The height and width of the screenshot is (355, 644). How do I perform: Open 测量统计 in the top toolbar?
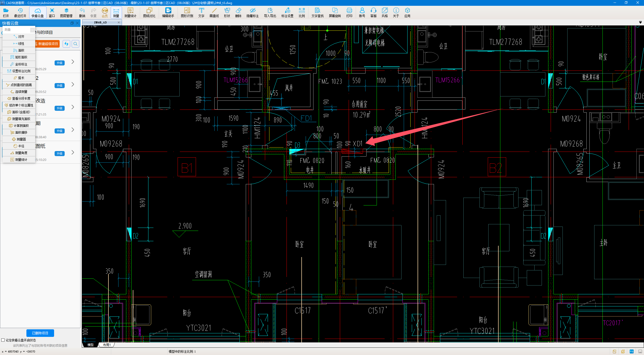(130, 12)
